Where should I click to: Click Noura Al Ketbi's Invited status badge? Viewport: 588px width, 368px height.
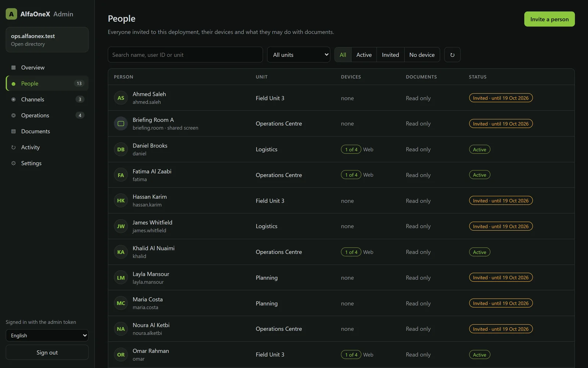pos(501,329)
